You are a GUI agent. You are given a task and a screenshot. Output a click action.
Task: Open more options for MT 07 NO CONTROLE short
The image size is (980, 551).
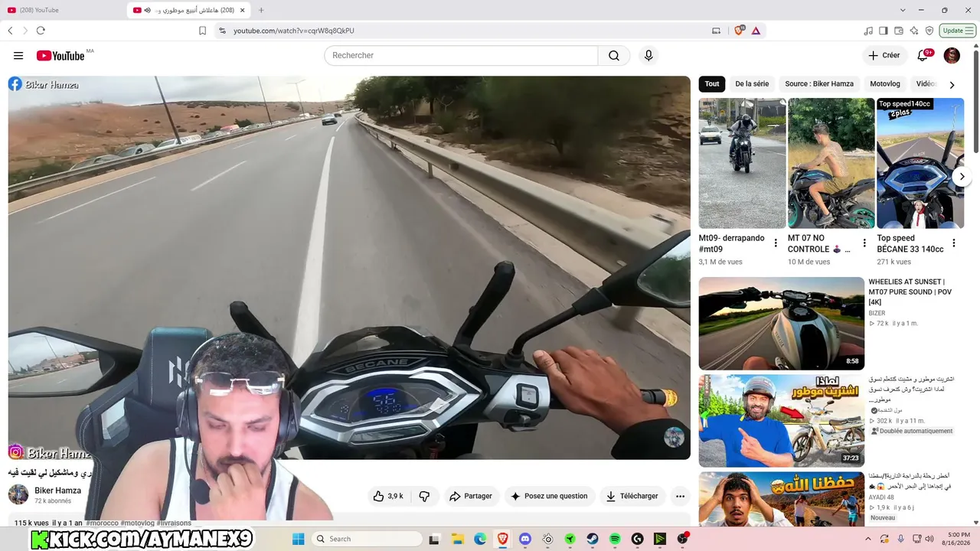(864, 243)
